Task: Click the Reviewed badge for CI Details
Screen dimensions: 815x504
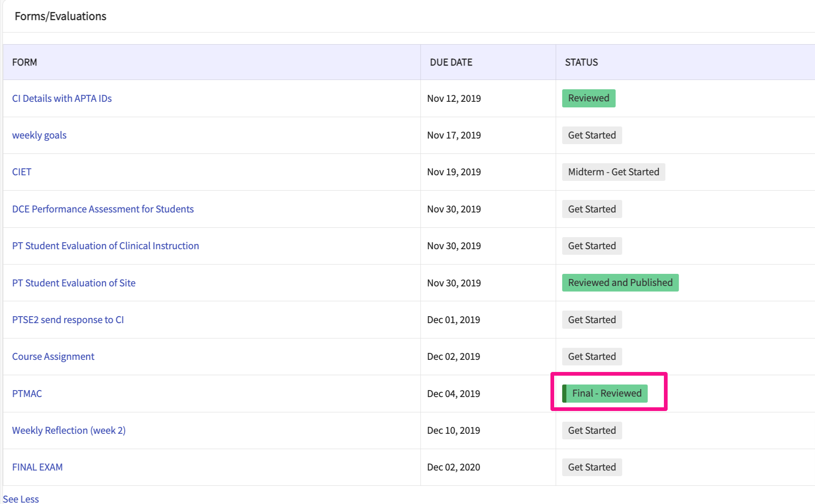Action: click(x=588, y=98)
